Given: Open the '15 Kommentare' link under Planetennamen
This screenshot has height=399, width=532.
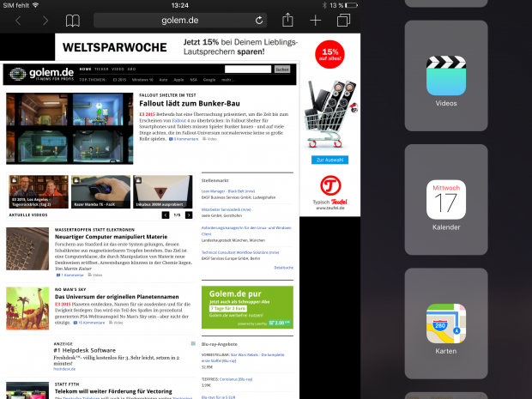Looking at the screenshot, I should pos(89,323).
